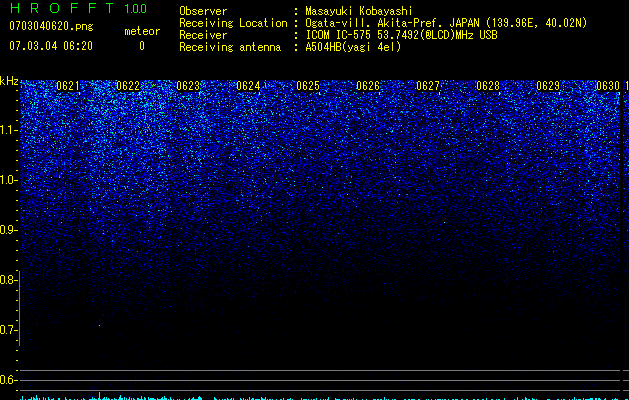Click the 0627 time marker
The image size is (629, 400).
point(428,86)
